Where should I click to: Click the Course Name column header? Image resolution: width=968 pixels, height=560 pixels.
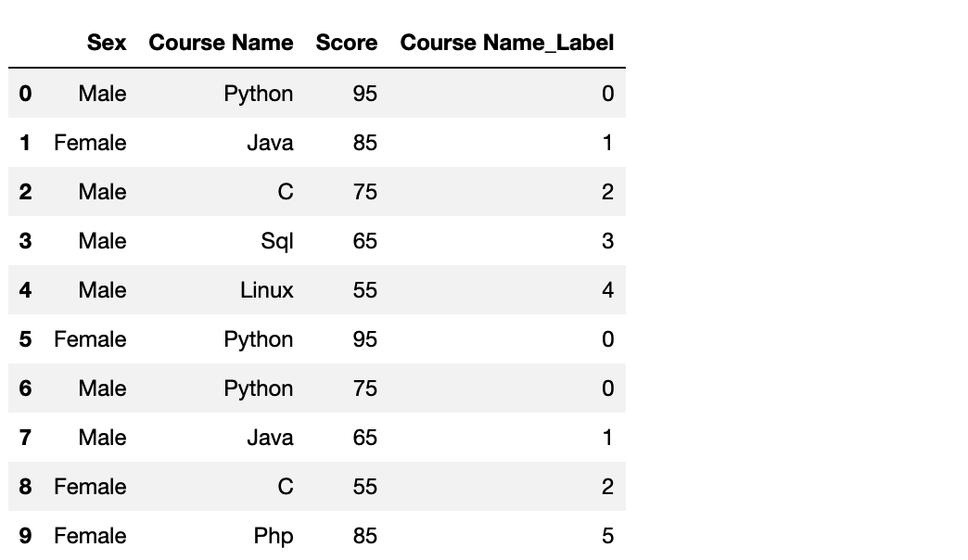221,43
